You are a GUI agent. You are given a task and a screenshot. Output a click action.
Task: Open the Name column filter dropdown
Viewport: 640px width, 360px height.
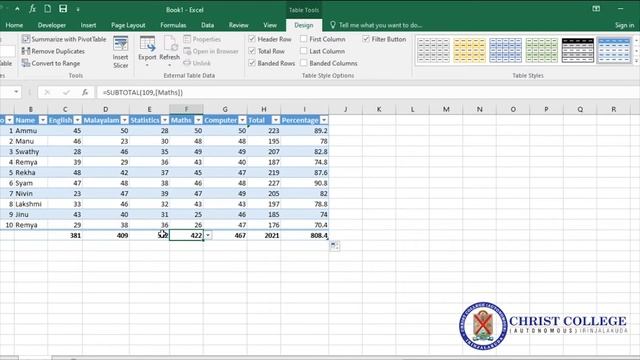(43, 120)
